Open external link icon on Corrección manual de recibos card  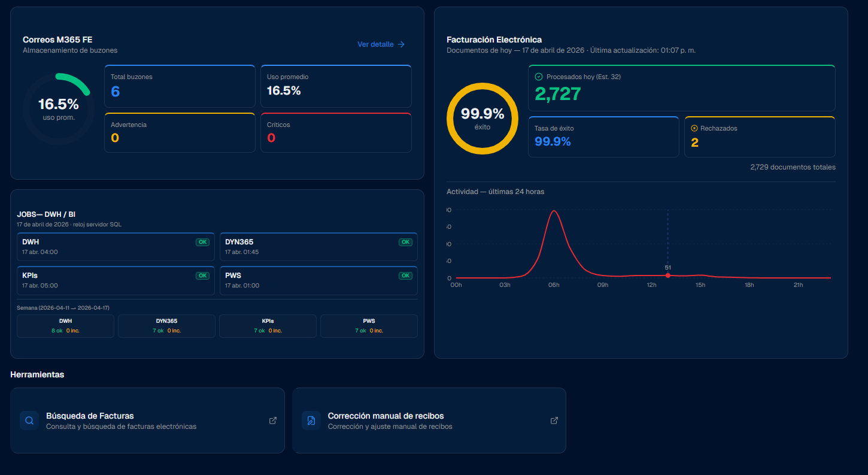[554, 420]
